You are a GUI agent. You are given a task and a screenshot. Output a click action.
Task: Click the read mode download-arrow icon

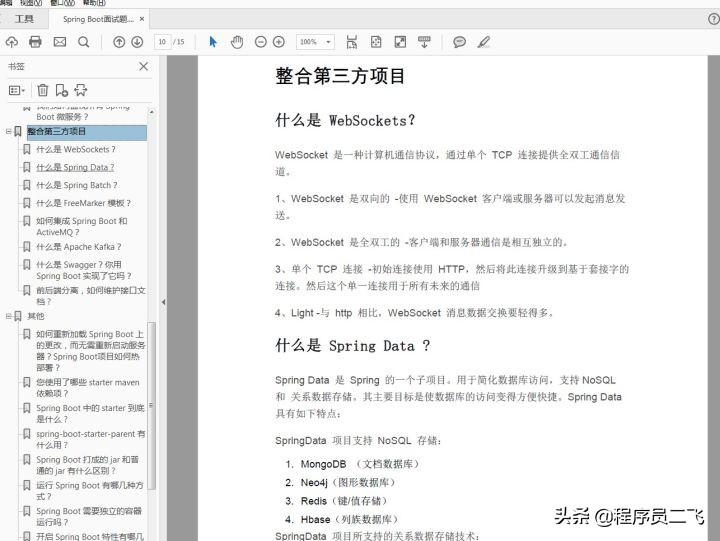[x=424, y=42]
